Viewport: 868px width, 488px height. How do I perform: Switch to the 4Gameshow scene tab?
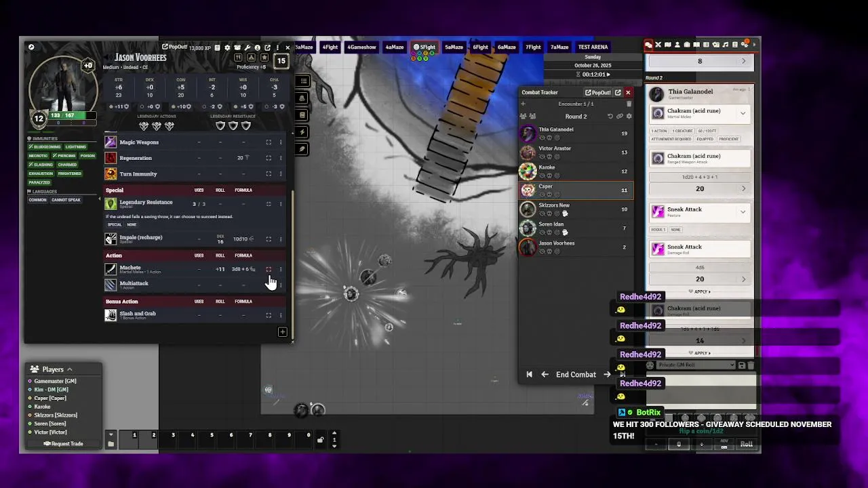[361, 47]
